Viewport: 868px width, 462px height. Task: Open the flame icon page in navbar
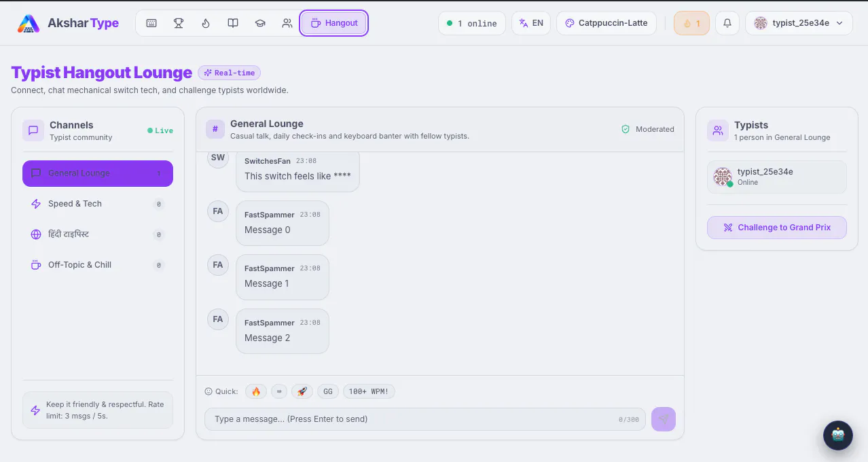click(x=206, y=23)
